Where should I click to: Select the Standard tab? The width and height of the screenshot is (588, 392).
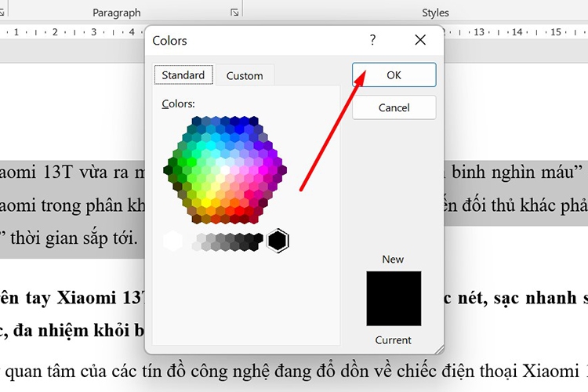click(183, 75)
